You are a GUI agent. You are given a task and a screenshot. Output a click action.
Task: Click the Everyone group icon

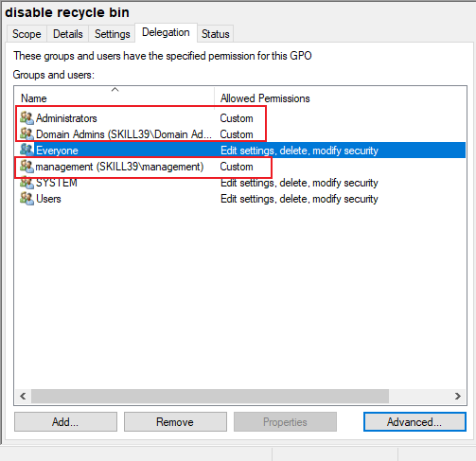tap(26, 150)
